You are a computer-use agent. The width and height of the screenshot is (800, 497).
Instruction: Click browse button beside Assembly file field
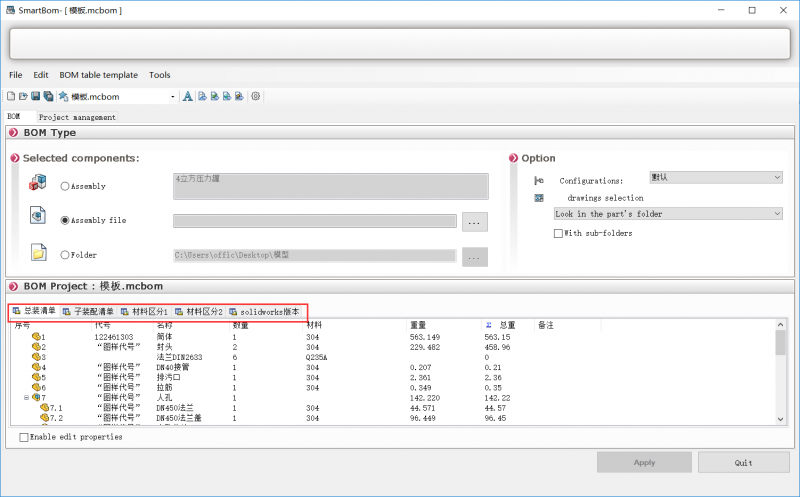click(474, 222)
